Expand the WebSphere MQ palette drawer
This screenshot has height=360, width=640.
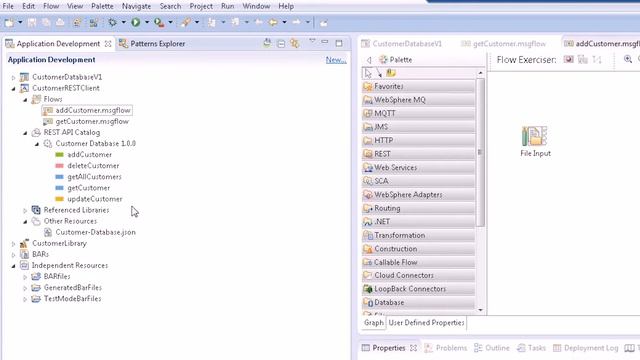click(x=418, y=100)
